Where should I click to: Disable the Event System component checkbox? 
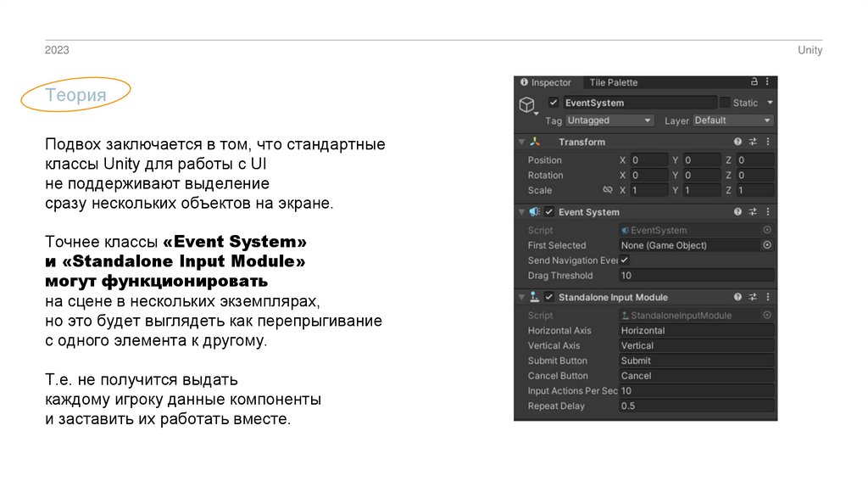[x=549, y=211]
